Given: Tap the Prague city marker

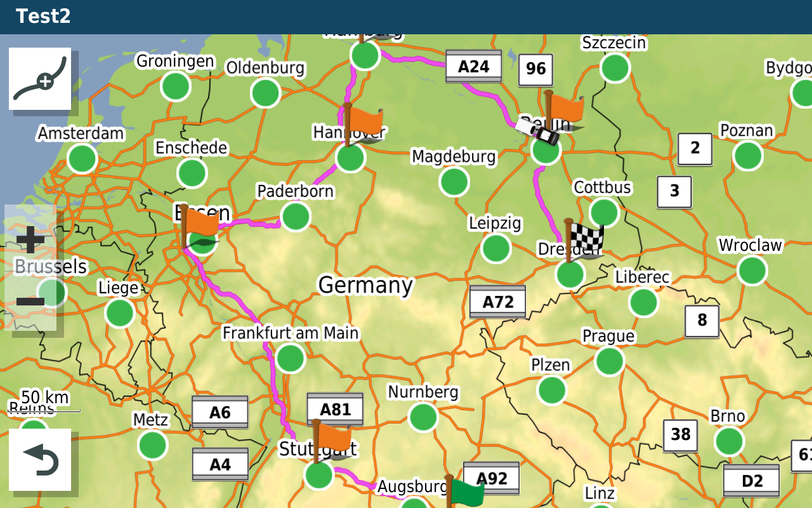Looking at the screenshot, I should point(610,361).
